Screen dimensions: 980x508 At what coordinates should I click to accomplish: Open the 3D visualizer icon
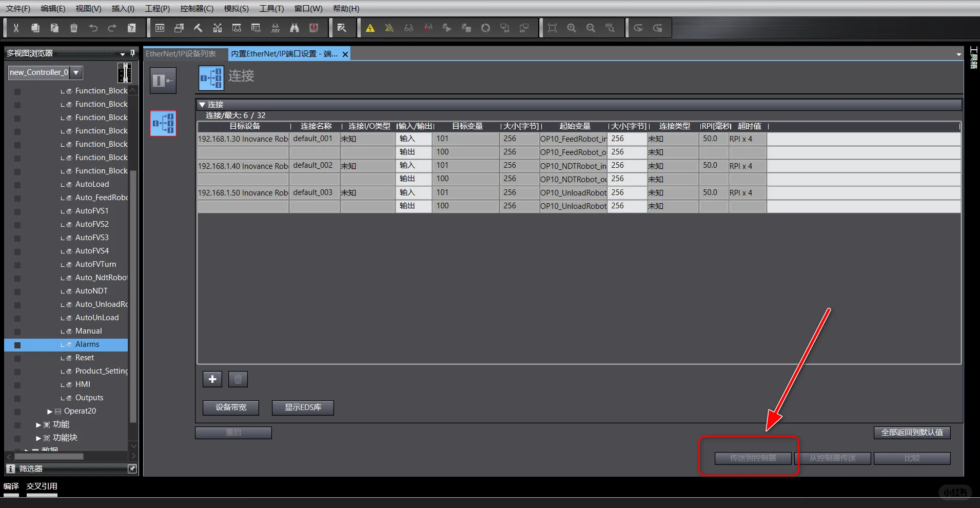coord(160,28)
